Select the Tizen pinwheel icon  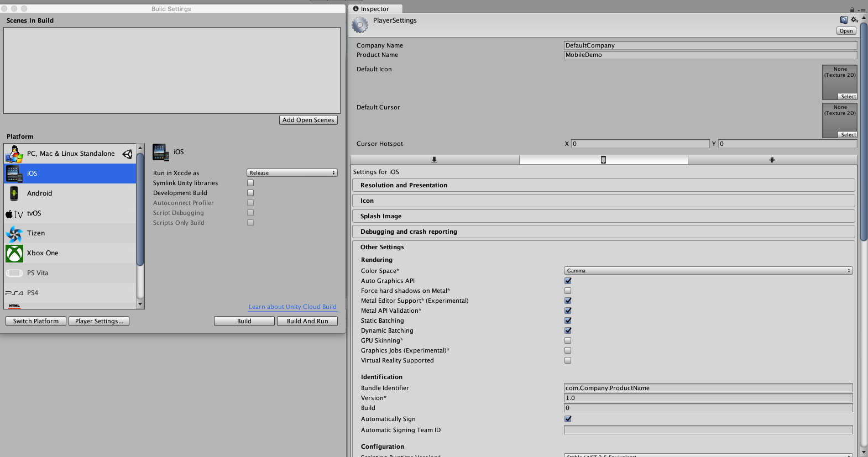(x=14, y=234)
